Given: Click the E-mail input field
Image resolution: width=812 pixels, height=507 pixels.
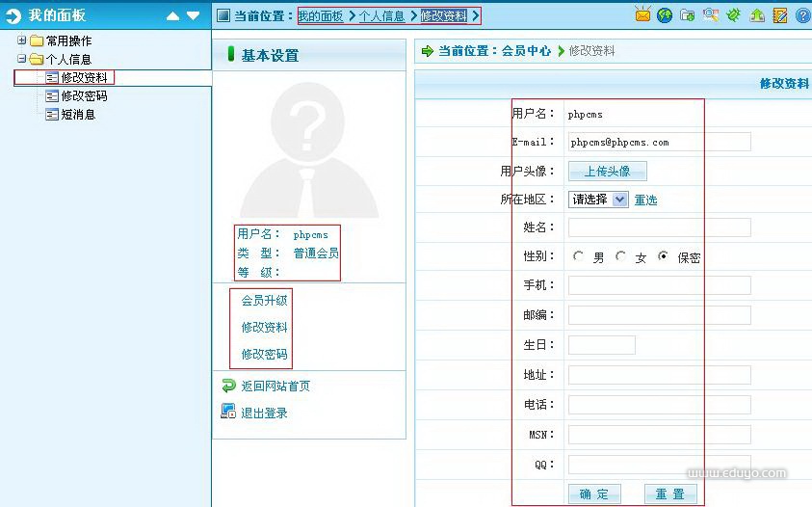Looking at the screenshot, I should [x=659, y=142].
